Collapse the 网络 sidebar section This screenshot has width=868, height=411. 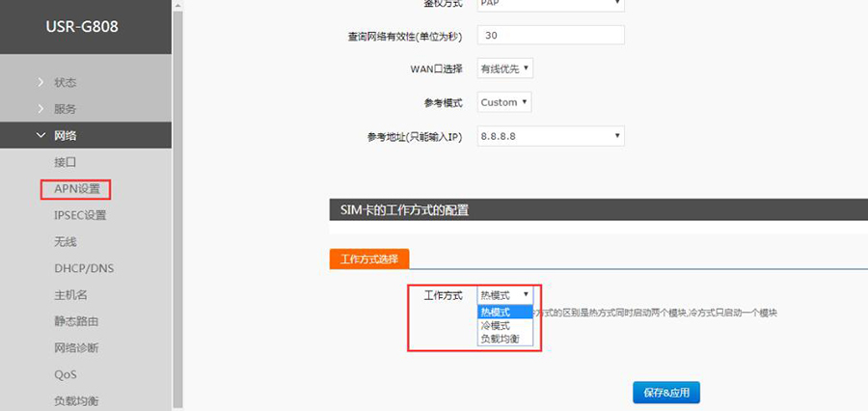65,136
